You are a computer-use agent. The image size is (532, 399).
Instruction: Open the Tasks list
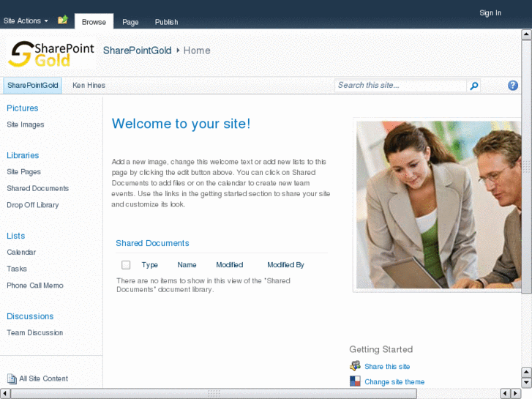click(17, 269)
